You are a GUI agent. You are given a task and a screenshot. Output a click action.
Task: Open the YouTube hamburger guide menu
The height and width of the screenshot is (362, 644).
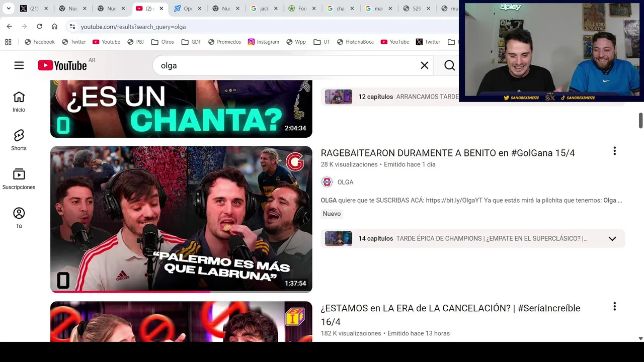pyautogui.click(x=19, y=65)
